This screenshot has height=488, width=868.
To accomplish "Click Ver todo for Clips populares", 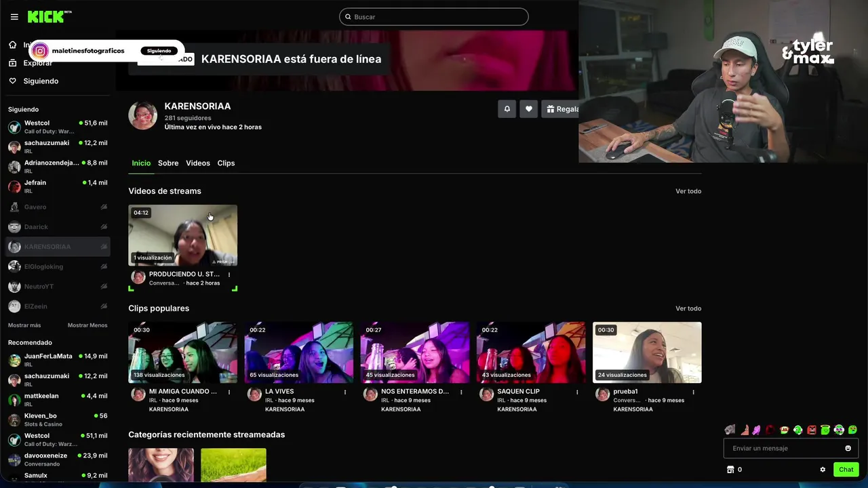I will tap(688, 308).
